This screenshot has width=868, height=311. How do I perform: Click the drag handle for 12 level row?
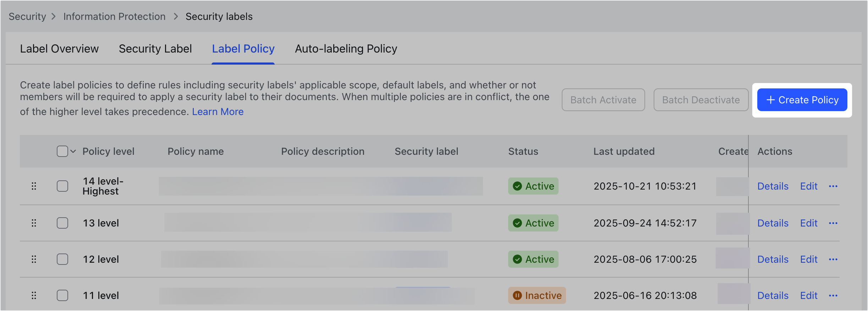tap(34, 259)
